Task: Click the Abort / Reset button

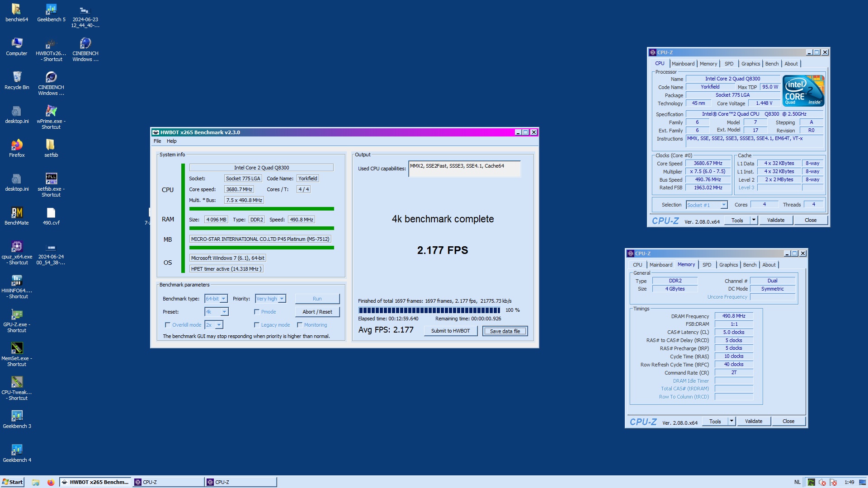Action: point(317,312)
